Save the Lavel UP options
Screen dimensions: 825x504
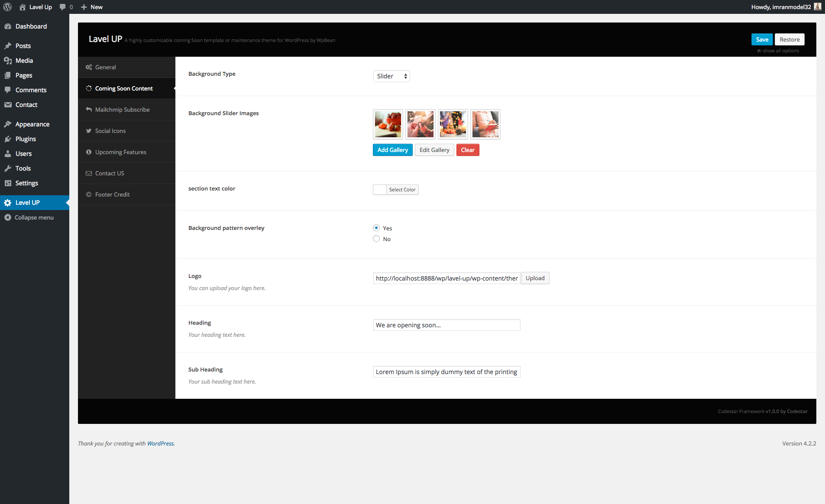762,39
